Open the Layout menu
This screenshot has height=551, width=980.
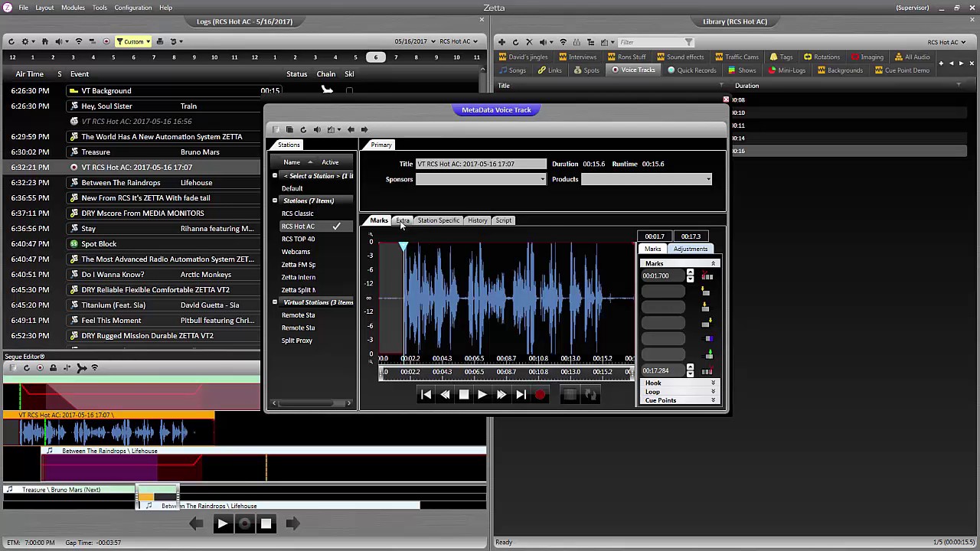pos(44,8)
